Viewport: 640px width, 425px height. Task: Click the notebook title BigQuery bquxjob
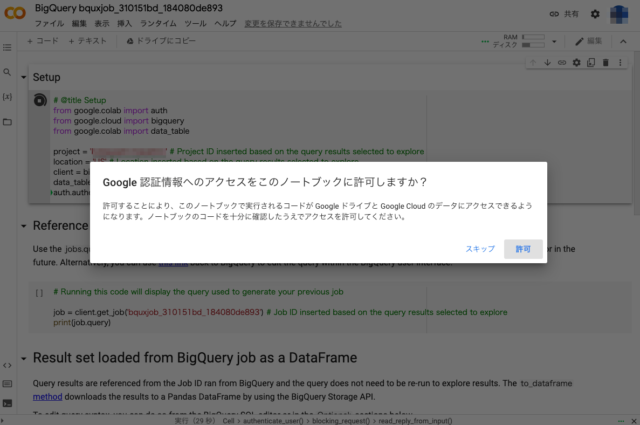click(x=129, y=8)
